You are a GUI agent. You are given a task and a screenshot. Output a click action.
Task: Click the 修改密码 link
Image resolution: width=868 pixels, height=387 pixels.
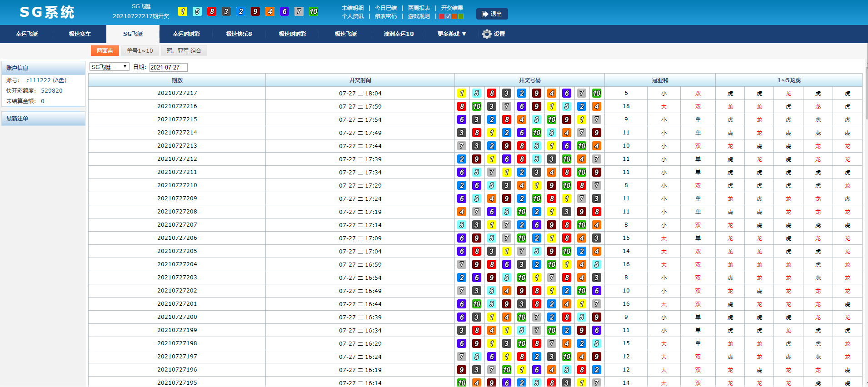click(386, 16)
